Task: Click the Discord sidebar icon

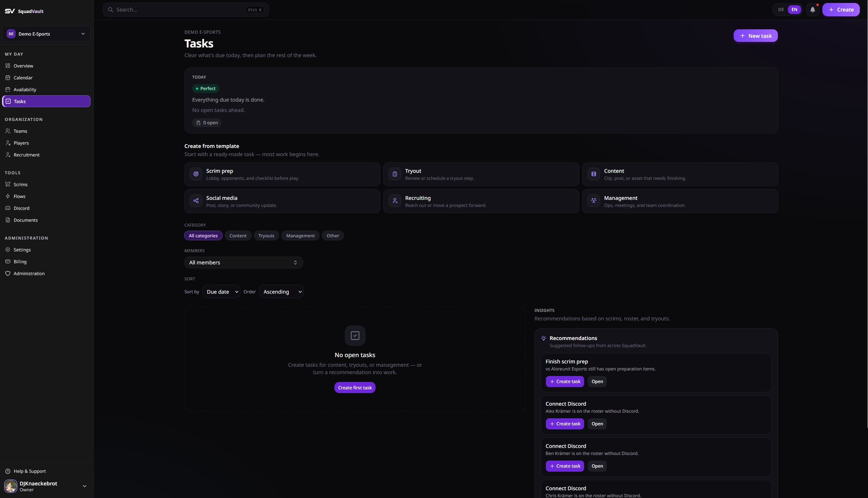Action: (x=8, y=208)
